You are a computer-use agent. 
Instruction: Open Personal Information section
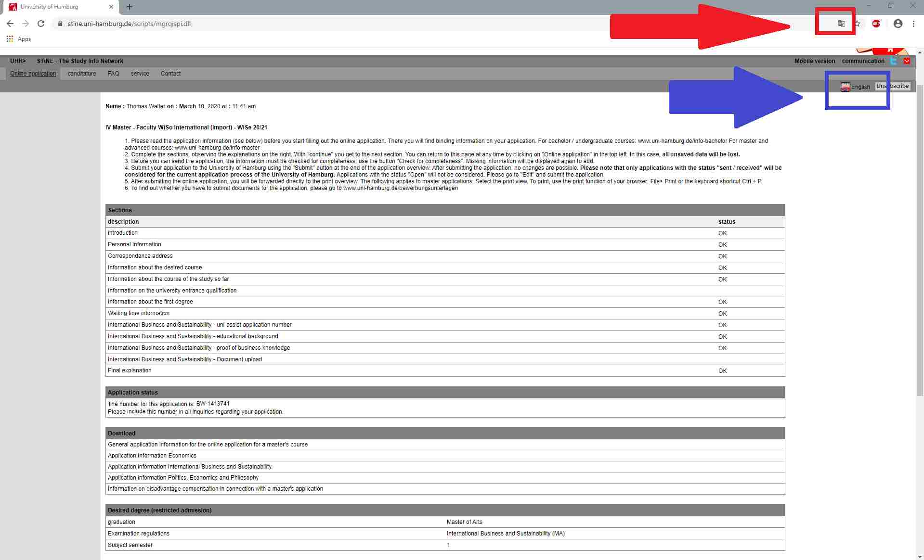point(134,244)
